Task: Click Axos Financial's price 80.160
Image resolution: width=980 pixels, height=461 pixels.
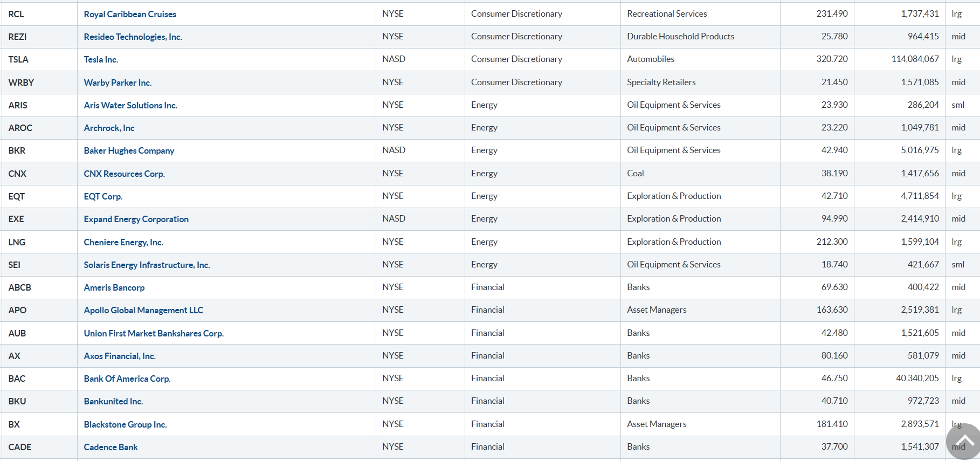Action: click(834, 356)
